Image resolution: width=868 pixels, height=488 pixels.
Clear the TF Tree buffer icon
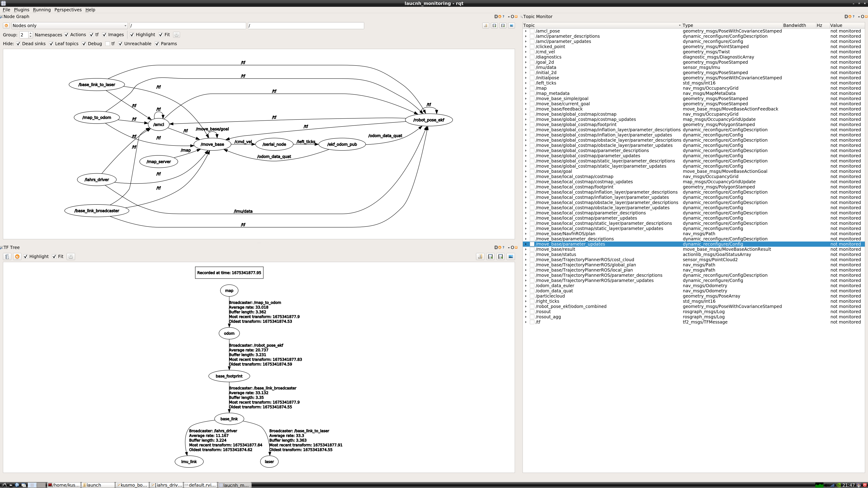point(7,257)
